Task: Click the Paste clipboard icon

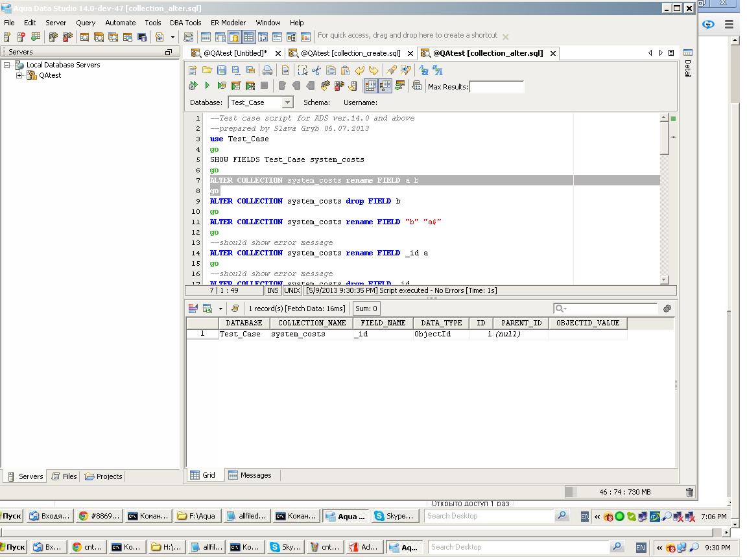Action: [346, 71]
